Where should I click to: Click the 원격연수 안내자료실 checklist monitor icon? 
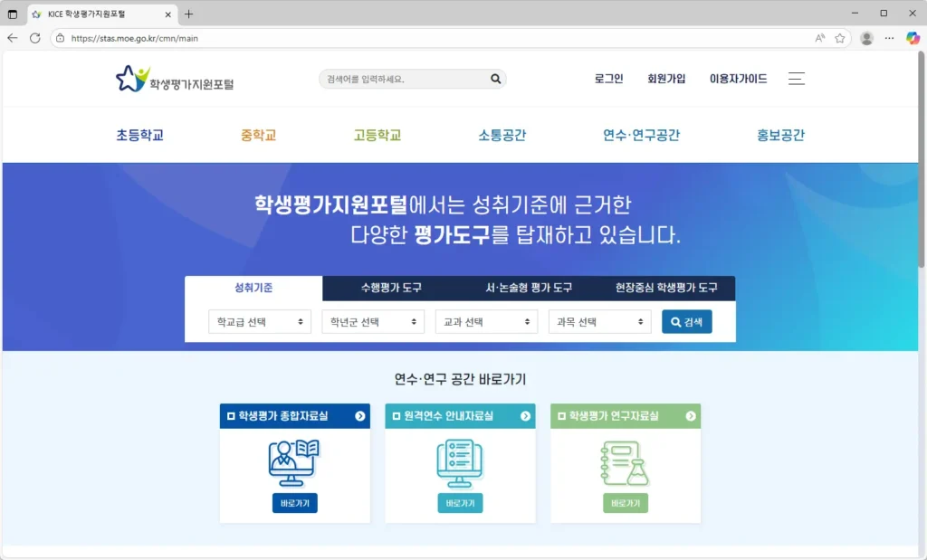coord(460,461)
